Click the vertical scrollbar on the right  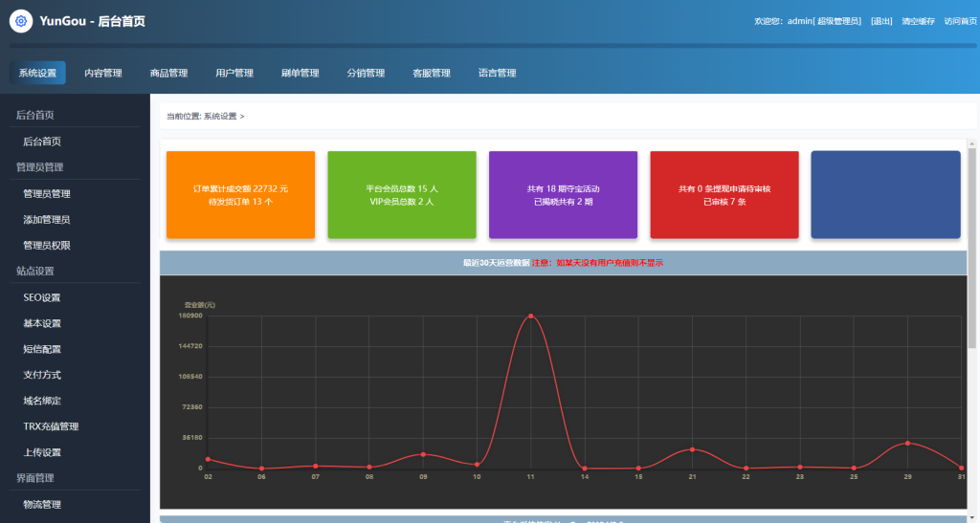click(972, 249)
